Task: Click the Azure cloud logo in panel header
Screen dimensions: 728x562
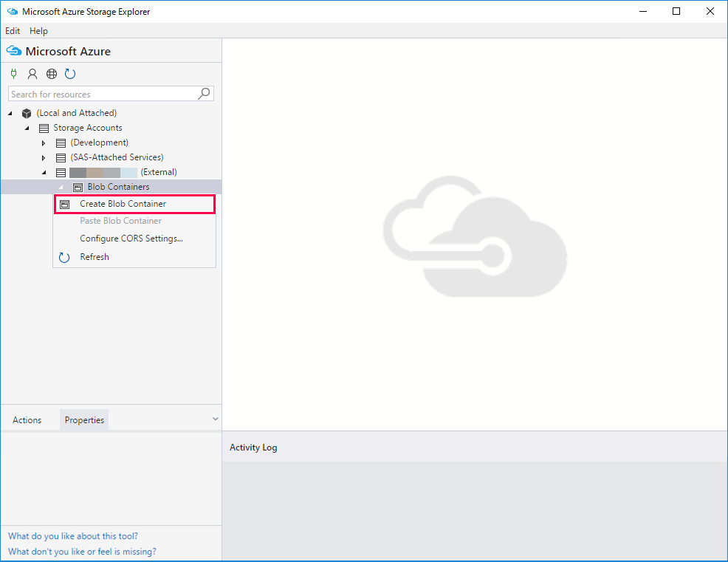Action: tap(14, 51)
